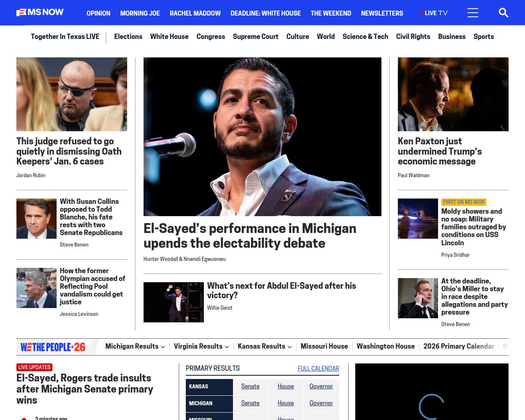Screen dimensions: 525x420
Task: Open Reflecting Pool vandalism article thumbnail
Action: [x=37, y=288]
